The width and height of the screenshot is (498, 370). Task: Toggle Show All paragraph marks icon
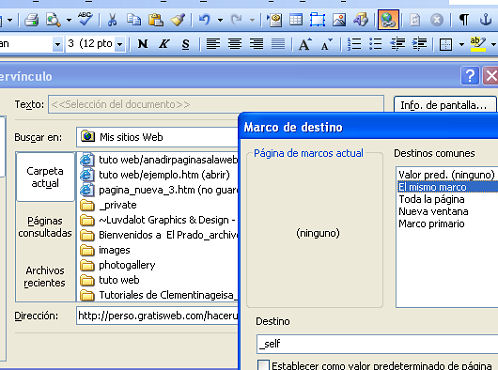[x=464, y=20]
